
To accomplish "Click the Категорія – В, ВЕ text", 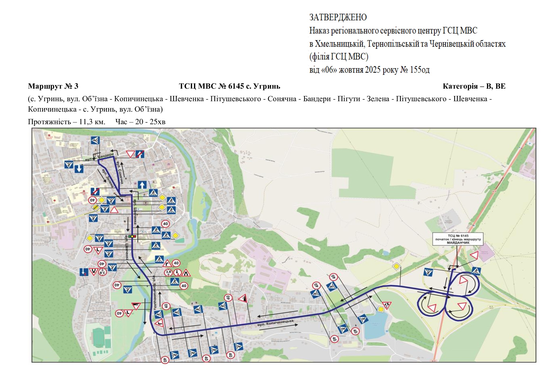I will click(474, 86).
